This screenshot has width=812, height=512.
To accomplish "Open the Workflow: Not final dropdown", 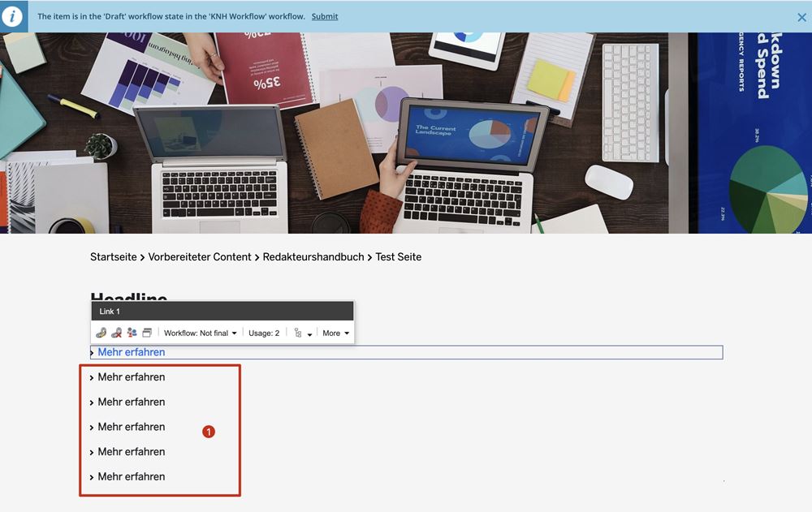I will [x=200, y=333].
